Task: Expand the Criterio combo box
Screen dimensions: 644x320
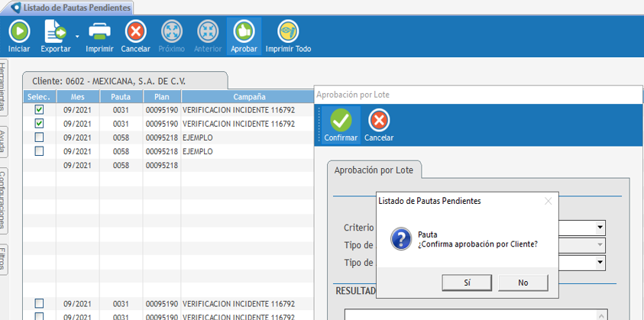Action: click(x=600, y=228)
